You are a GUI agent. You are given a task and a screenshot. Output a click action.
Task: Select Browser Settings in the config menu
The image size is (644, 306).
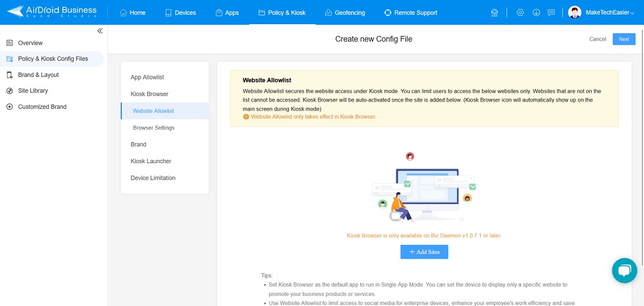click(153, 128)
